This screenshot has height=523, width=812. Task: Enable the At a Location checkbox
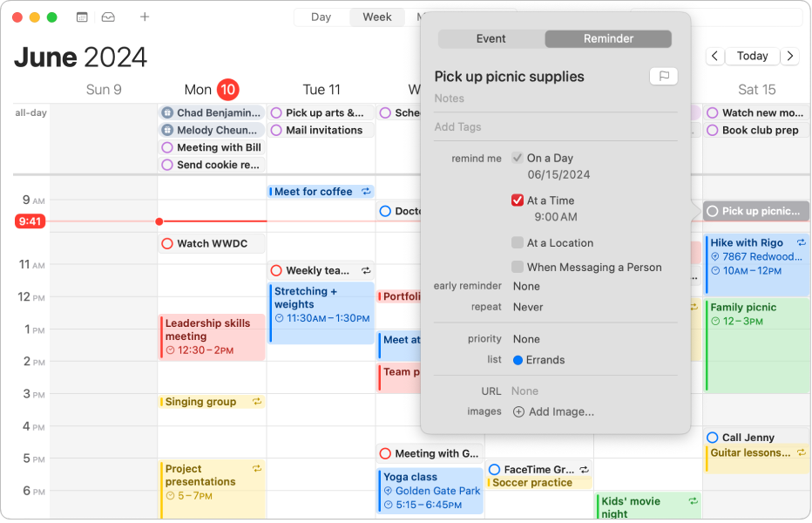[x=518, y=243]
